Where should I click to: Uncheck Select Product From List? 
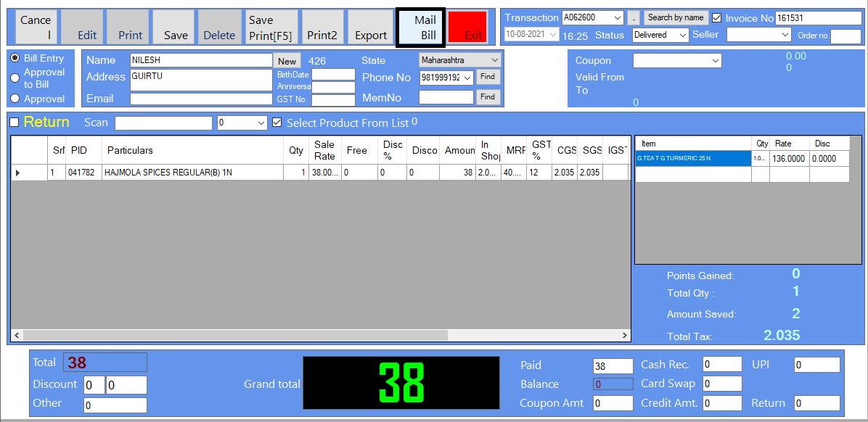[x=277, y=123]
